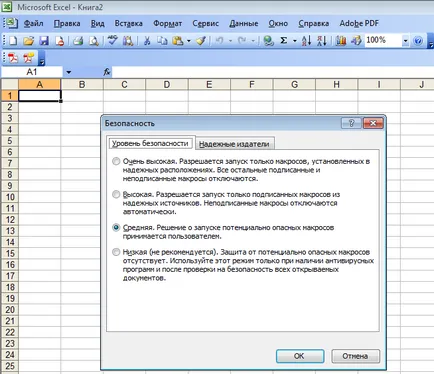Viewport: 434px width, 374px height.
Task: Sort descending Z to A
Action: tap(322, 41)
